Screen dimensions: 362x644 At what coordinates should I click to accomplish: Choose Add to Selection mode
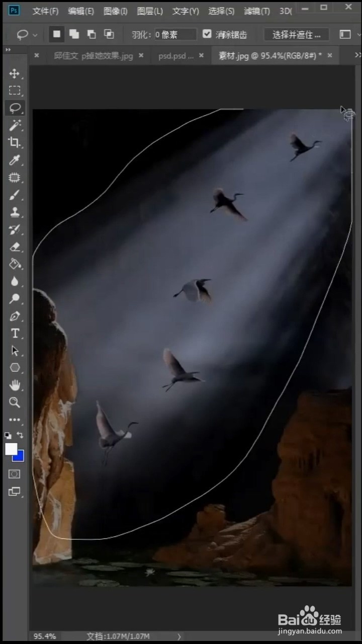pyautogui.click(x=74, y=34)
